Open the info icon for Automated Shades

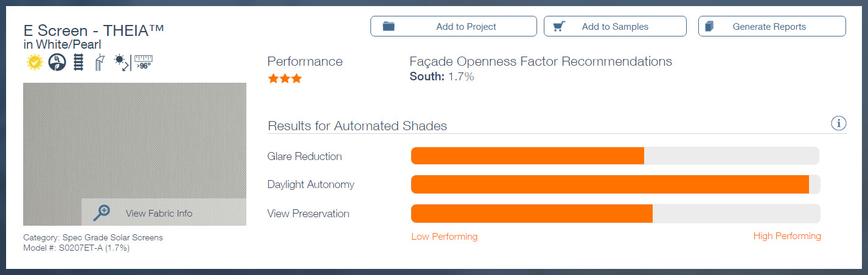838,124
